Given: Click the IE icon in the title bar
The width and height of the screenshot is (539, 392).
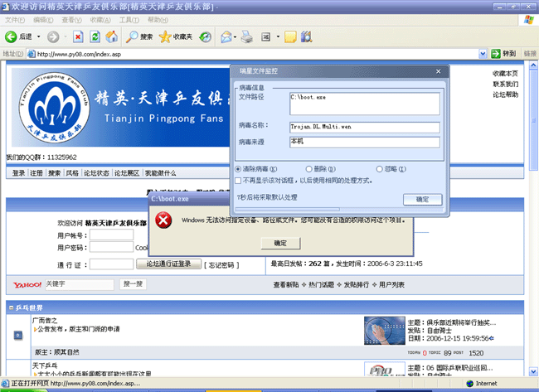Looking at the screenshot, I should tap(5, 6).
